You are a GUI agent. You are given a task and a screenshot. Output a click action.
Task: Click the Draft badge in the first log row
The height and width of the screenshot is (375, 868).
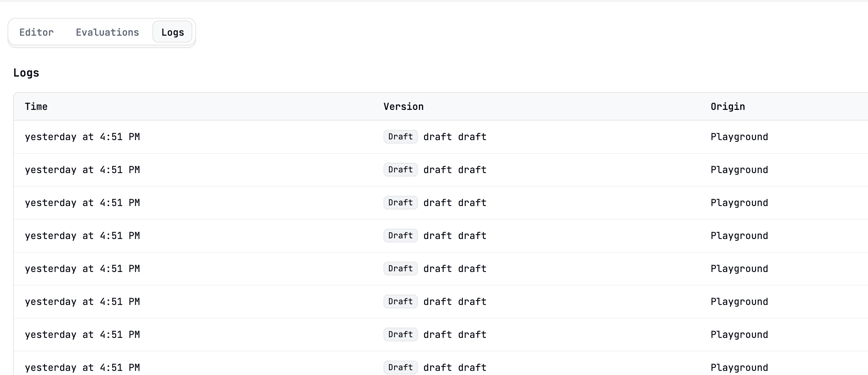click(x=400, y=137)
